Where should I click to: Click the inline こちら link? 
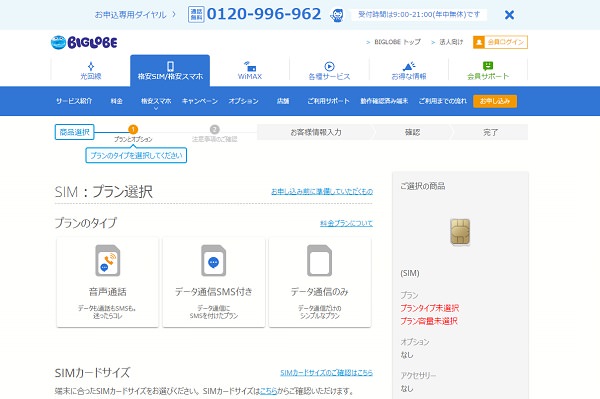[269, 391]
